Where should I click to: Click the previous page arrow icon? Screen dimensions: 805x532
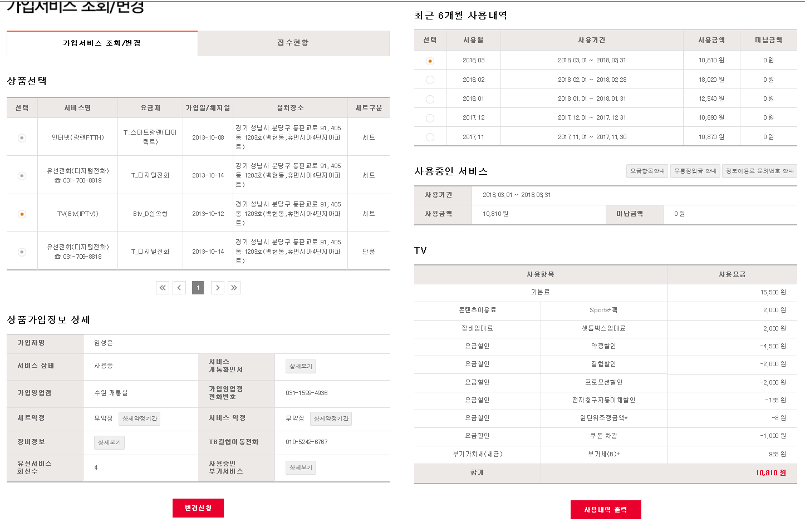(x=179, y=288)
